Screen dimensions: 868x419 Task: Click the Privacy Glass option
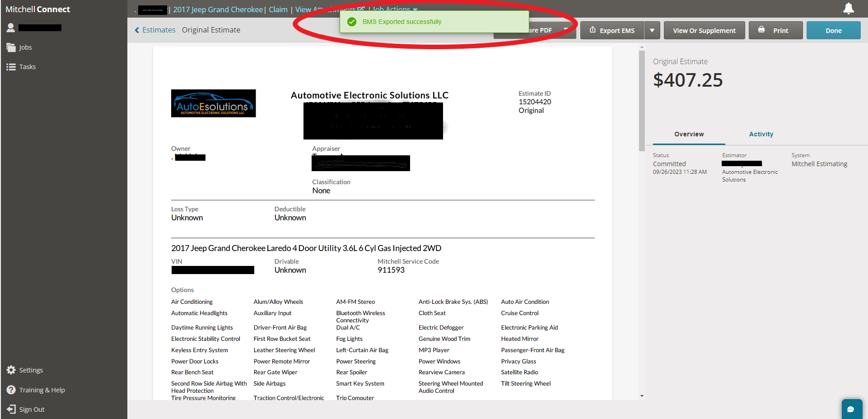click(518, 361)
